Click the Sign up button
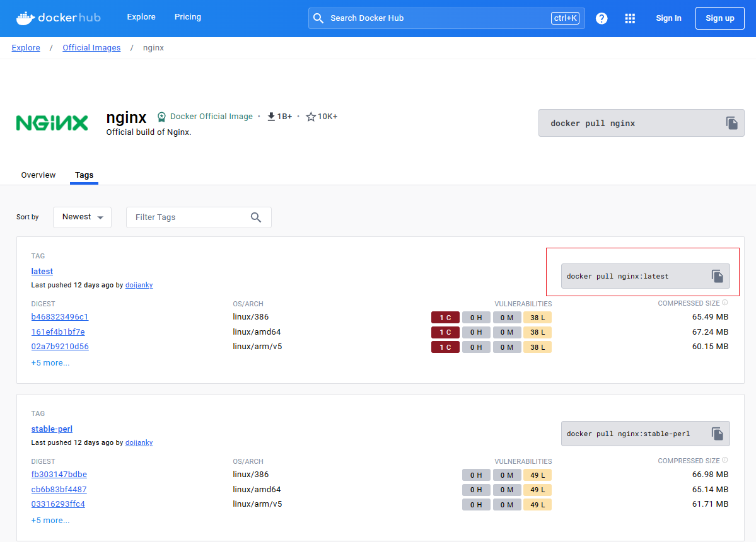Image resolution: width=756 pixels, height=542 pixels. 720,18
